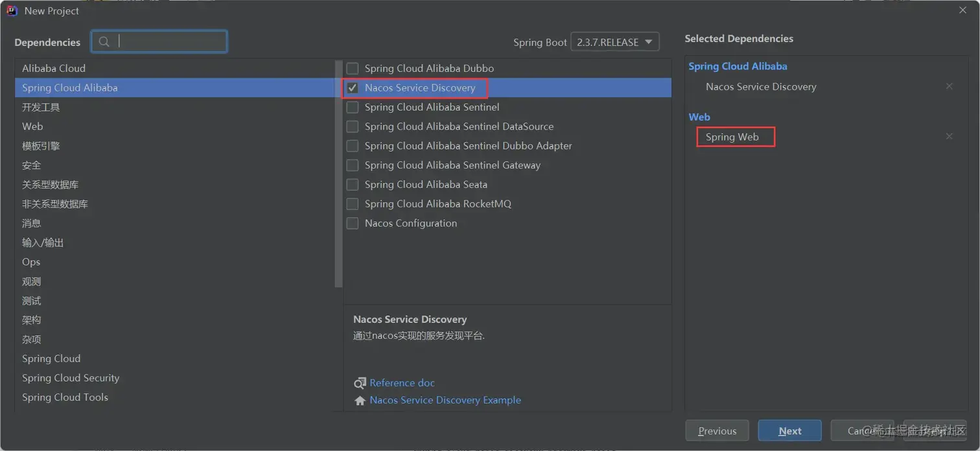
Task: Open Spring Boot version dropdown
Action: (x=614, y=42)
